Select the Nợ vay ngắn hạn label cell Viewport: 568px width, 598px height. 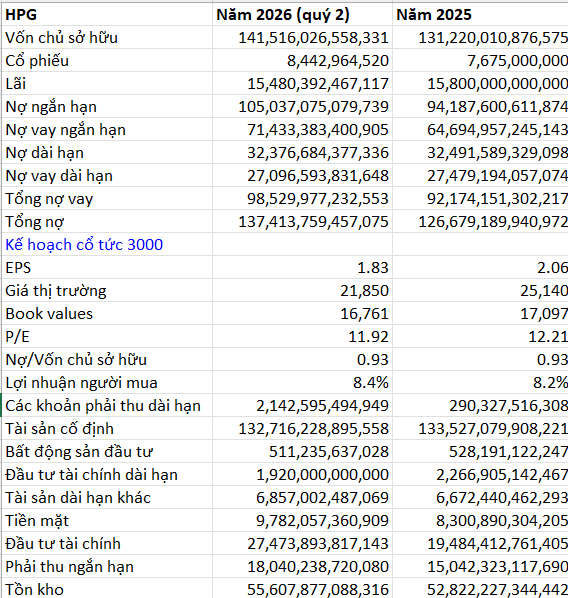pyautogui.click(x=107, y=129)
